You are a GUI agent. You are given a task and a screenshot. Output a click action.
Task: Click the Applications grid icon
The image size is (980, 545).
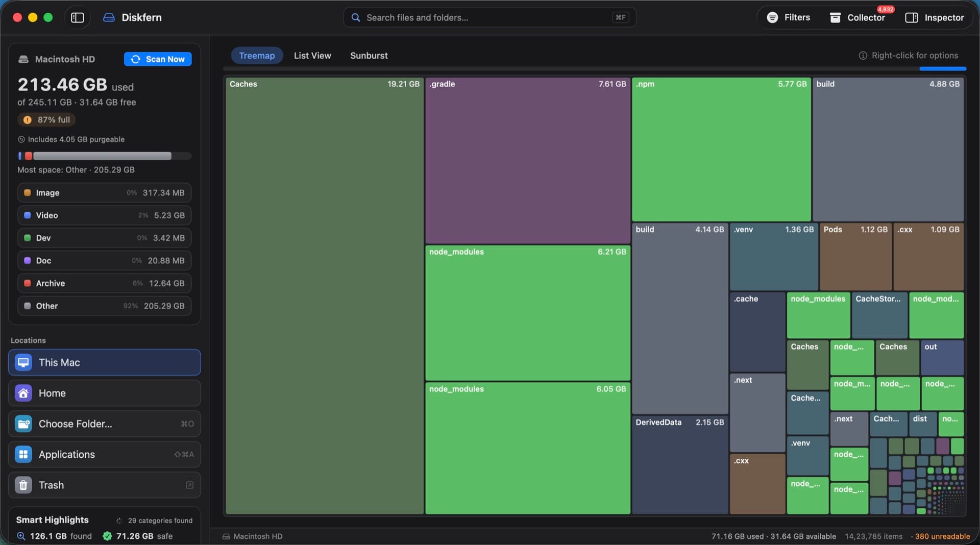23,454
